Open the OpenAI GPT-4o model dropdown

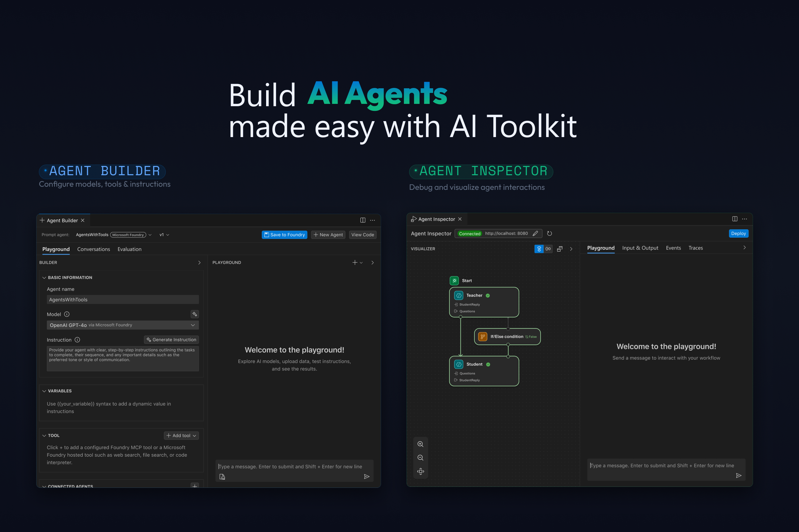click(122, 325)
